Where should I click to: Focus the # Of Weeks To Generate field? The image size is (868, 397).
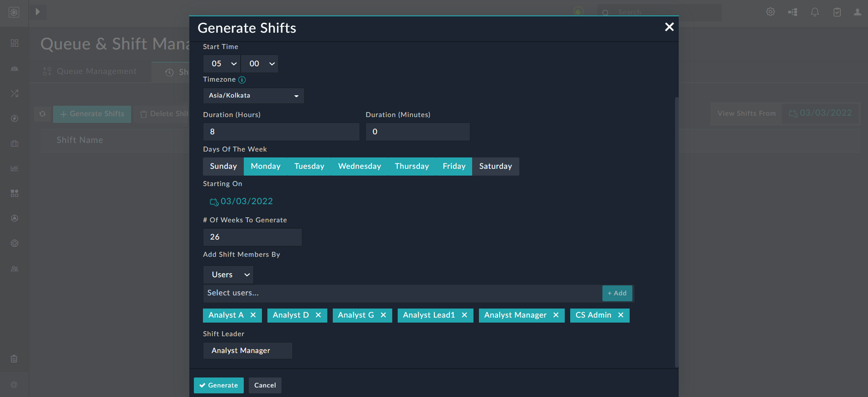252,237
